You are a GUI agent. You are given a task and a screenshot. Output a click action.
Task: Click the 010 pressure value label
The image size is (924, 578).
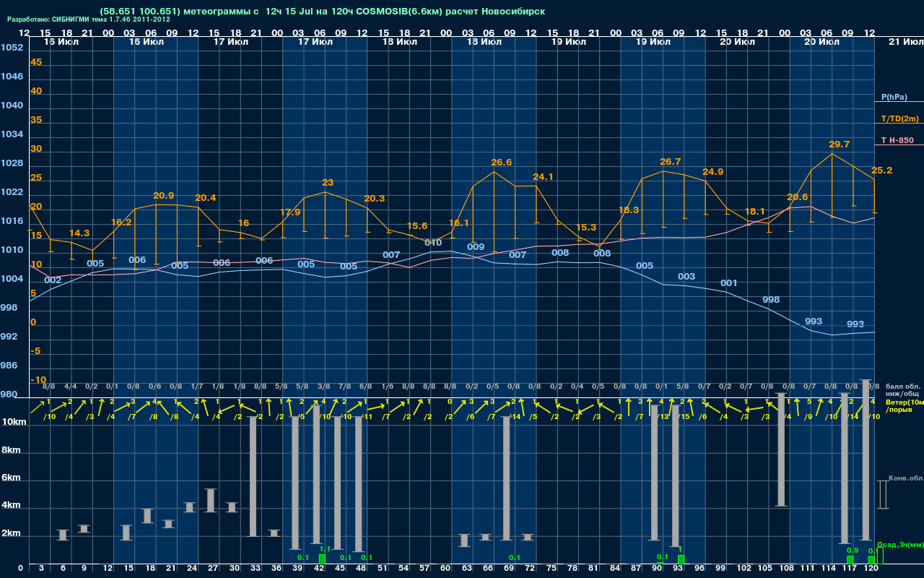click(433, 243)
